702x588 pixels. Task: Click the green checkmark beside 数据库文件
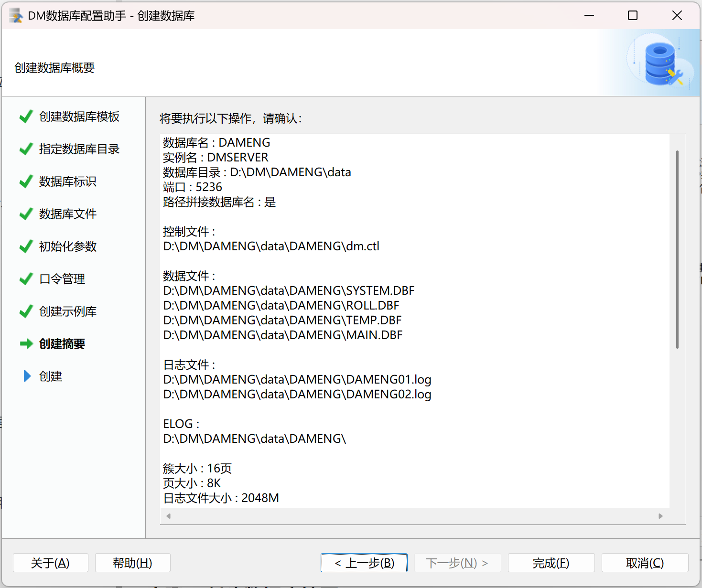(26, 214)
